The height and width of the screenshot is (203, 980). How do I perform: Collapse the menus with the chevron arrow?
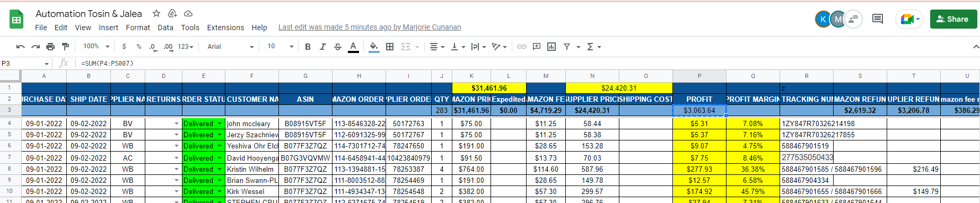976,47
